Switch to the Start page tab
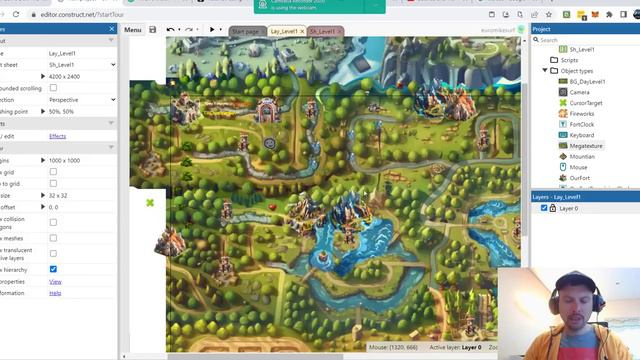 tap(247, 31)
